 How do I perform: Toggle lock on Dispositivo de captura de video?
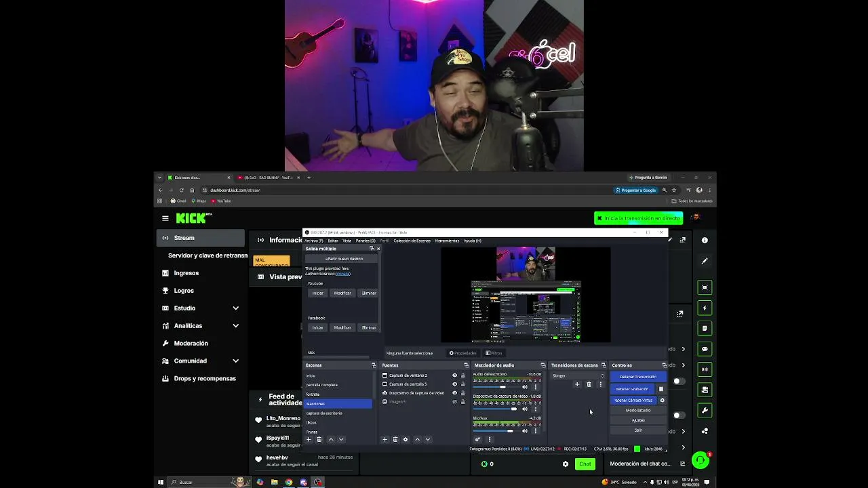click(463, 393)
